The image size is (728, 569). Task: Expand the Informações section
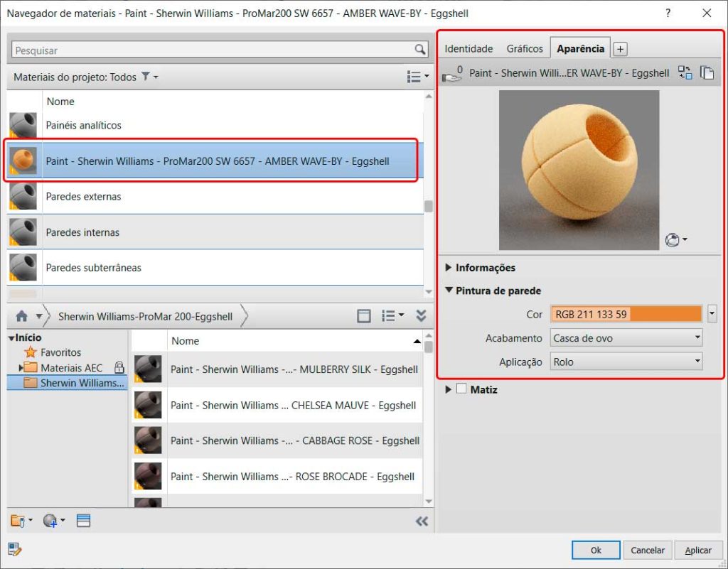point(449,268)
